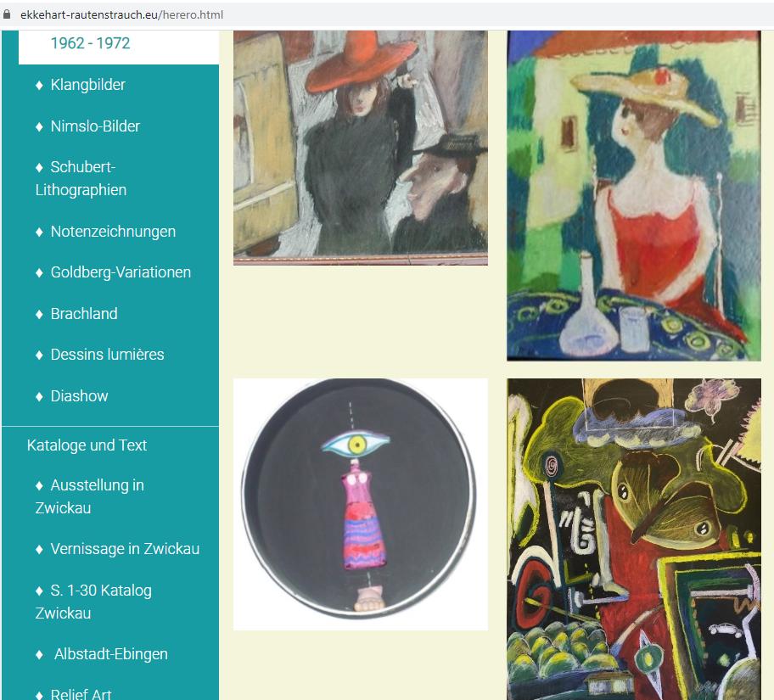Viewport: 774px width, 700px height.
Task: Open S. 1-30 Katalog Zwickau
Action: [x=93, y=602]
